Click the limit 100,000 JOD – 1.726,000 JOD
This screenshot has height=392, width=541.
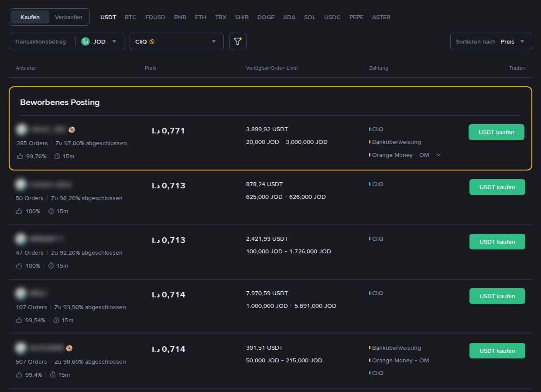[x=288, y=252]
